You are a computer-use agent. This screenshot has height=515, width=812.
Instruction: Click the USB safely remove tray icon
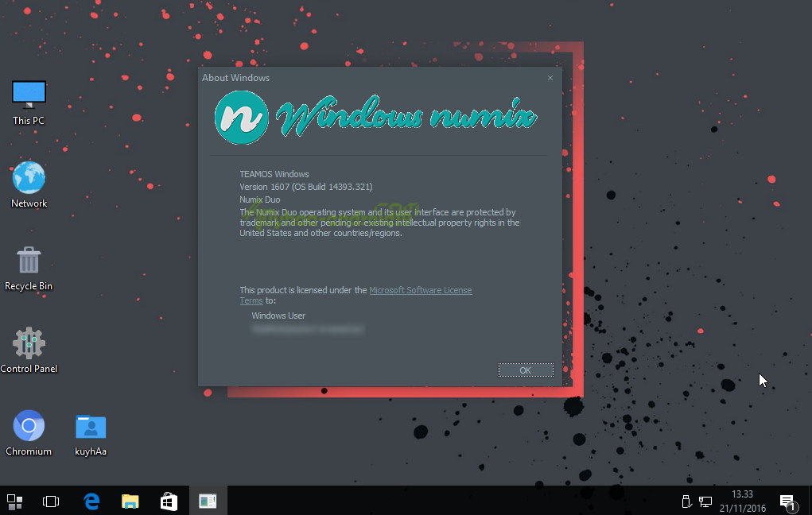pyautogui.click(x=686, y=501)
